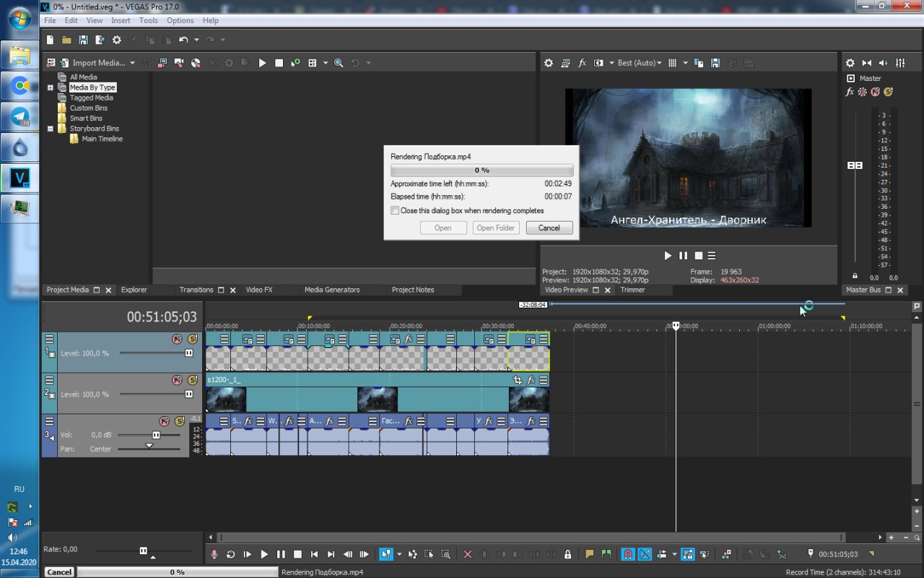Open the edit tool dropdown arrow in transport
Image resolution: width=924 pixels, height=578 pixels.
coord(398,554)
